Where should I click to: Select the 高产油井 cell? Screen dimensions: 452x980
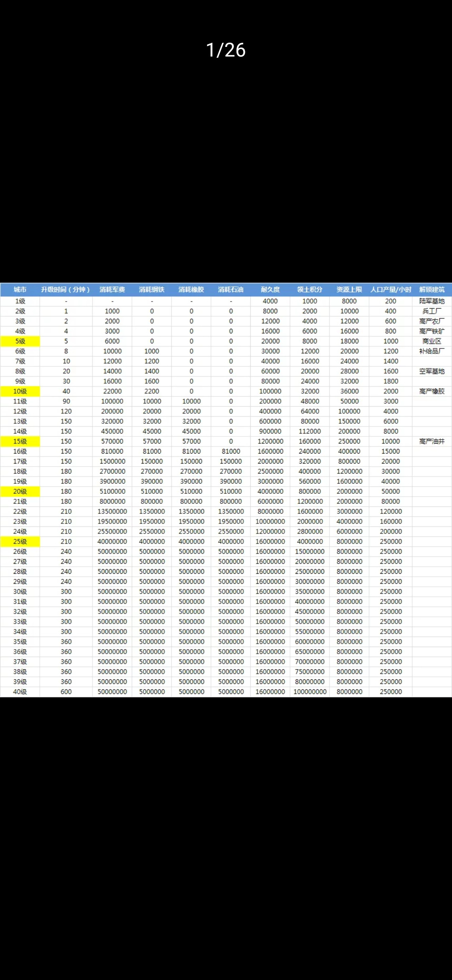click(432, 441)
